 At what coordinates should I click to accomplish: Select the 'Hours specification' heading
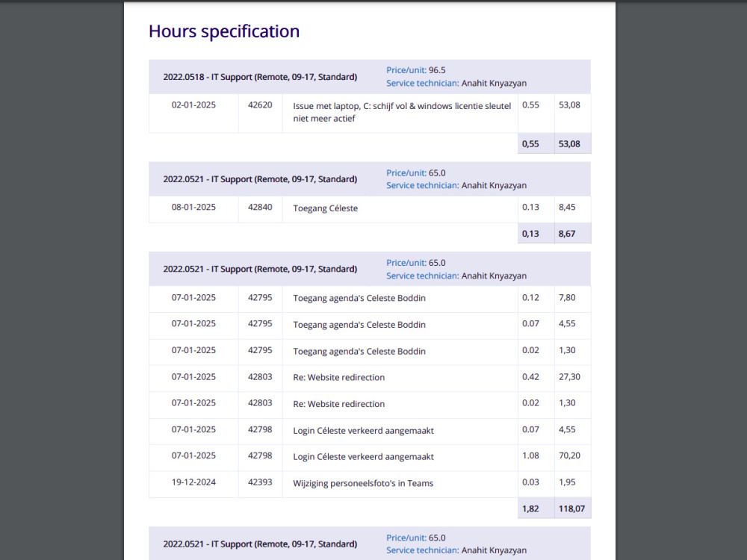pos(224,31)
